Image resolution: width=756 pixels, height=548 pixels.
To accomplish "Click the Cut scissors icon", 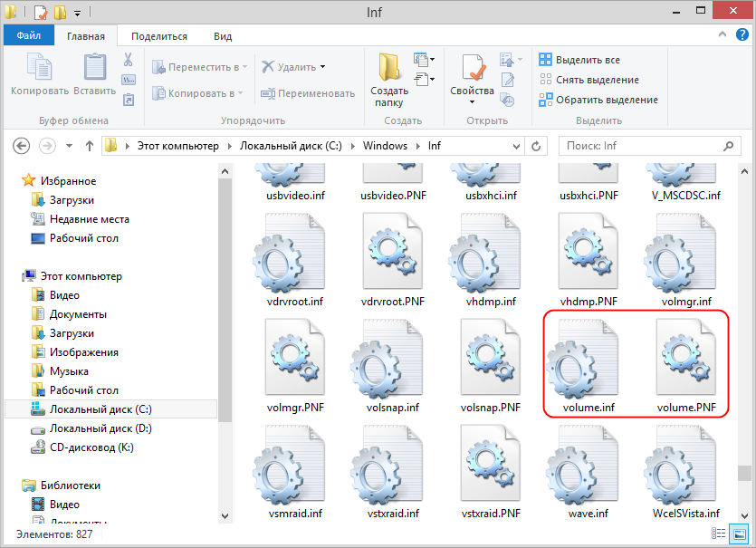I will click(129, 60).
